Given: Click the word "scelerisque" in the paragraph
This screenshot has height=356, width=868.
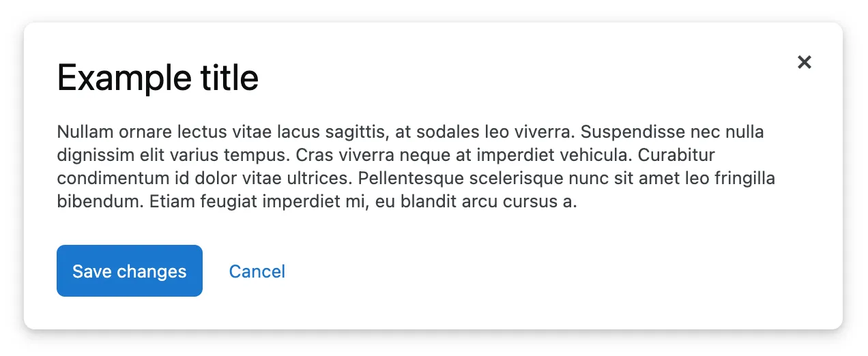Looking at the screenshot, I should click(536, 179).
